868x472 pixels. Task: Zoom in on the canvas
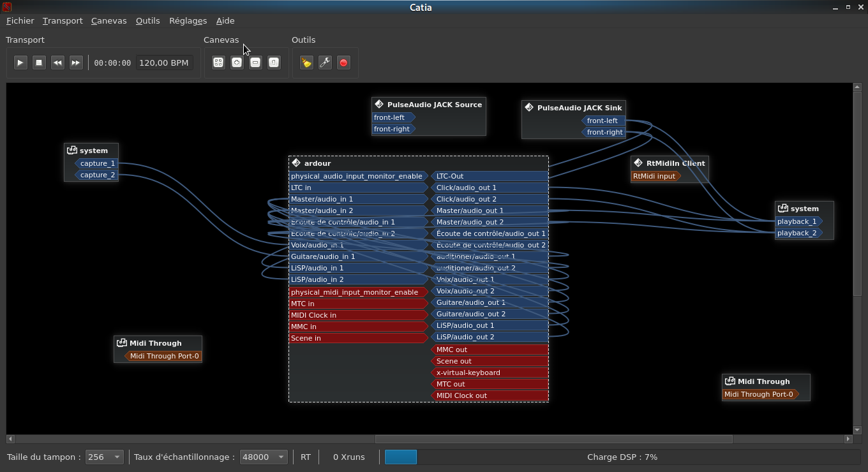tap(237, 63)
